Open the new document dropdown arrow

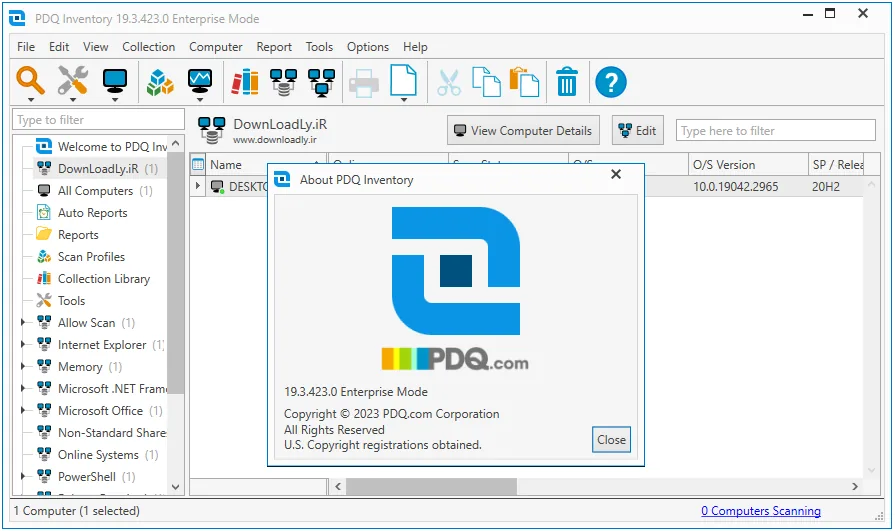pos(404,100)
